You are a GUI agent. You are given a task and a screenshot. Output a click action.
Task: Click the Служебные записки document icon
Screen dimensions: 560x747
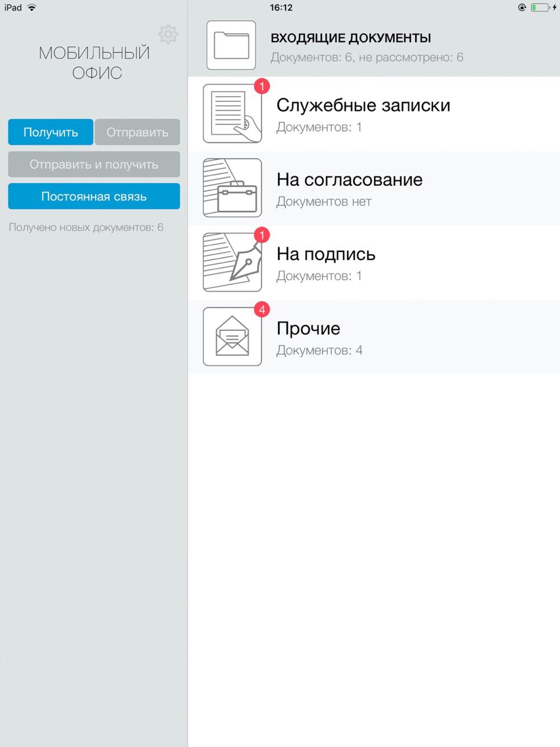pos(232,114)
